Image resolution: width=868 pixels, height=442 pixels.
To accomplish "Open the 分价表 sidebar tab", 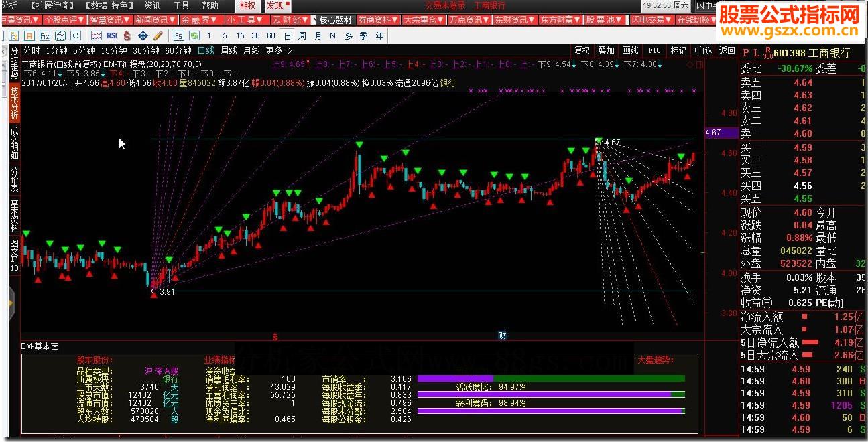I will pyautogui.click(x=15, y=179).
